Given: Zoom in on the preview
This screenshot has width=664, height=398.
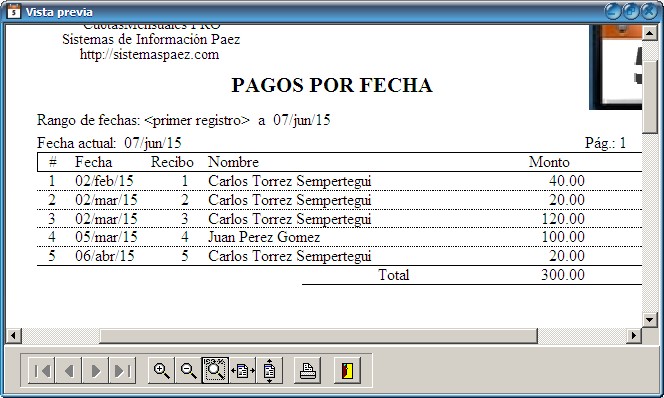Looking at the screenshot, I should click(x=161, y=370).
